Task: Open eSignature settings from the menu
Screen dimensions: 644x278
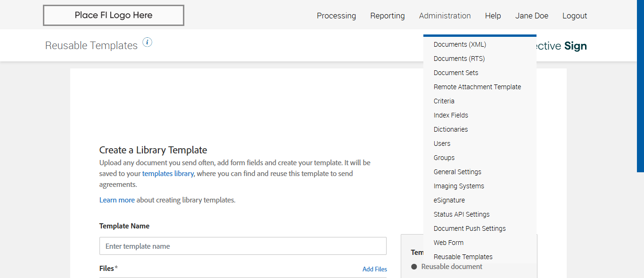Action: tap(449, 200)
